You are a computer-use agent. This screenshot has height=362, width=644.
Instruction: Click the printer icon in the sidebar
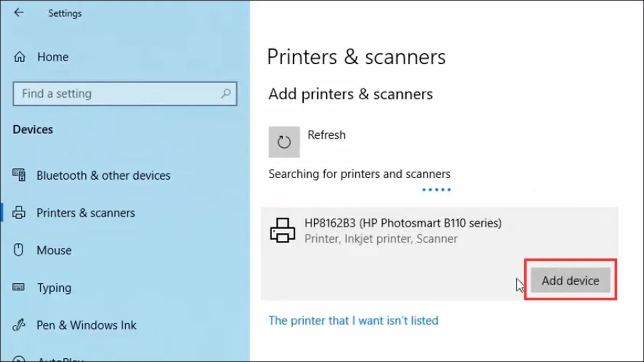[19, 213]
